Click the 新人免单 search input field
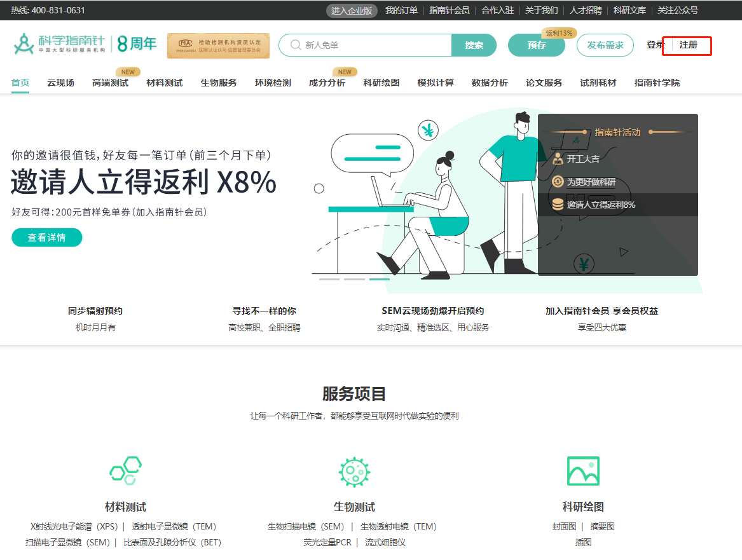Screen dimensions: 742x560 [356, 44]
